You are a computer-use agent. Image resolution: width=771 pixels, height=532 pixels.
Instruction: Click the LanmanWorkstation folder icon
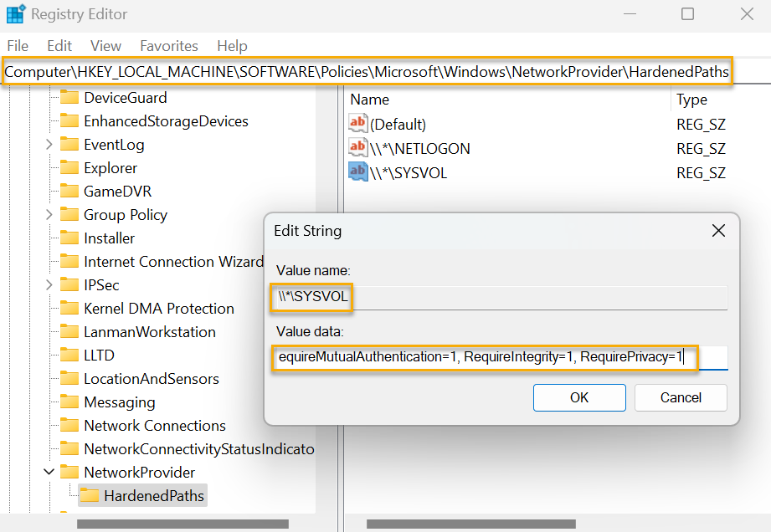point(69,331)
